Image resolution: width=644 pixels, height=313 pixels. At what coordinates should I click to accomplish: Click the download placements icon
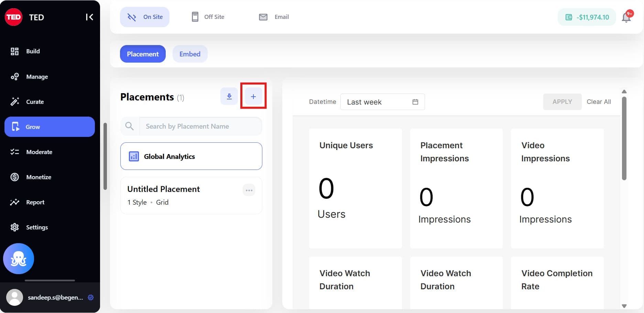pyautogui.click(x=229, y=97)
